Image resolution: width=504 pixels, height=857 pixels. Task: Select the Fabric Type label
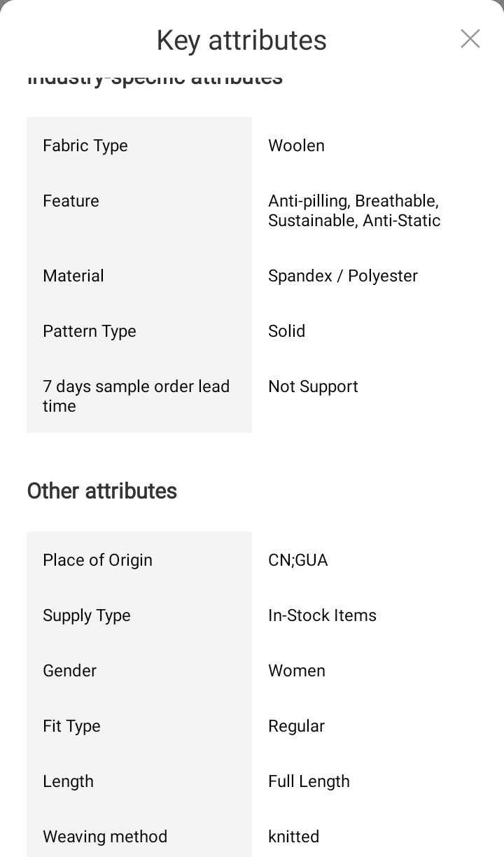[x=85, y=146]
